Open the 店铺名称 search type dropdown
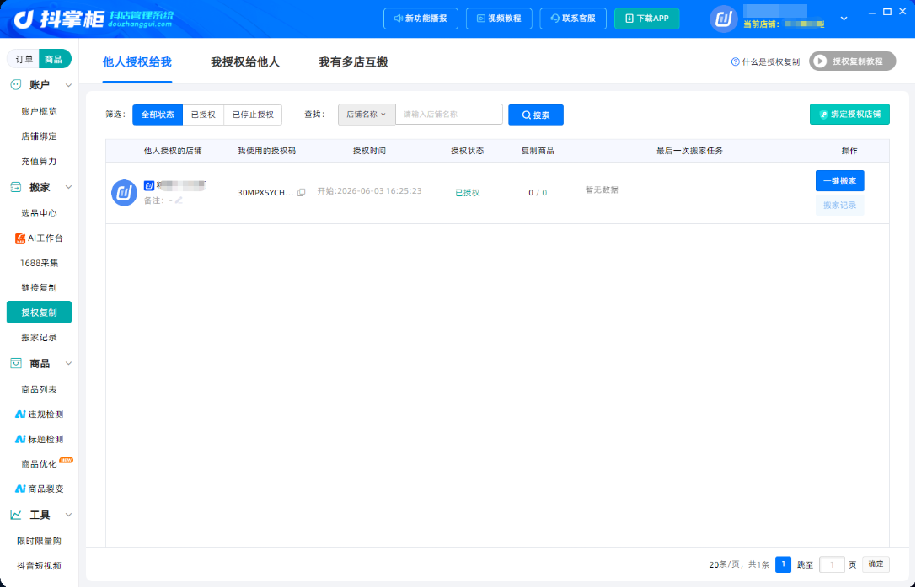 point(367,115)
